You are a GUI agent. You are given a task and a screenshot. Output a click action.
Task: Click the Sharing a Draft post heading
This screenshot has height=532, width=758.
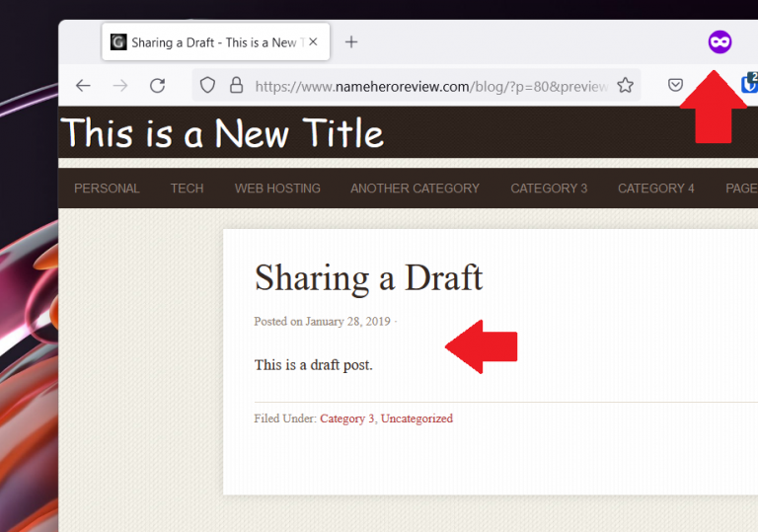pos(368,278)
